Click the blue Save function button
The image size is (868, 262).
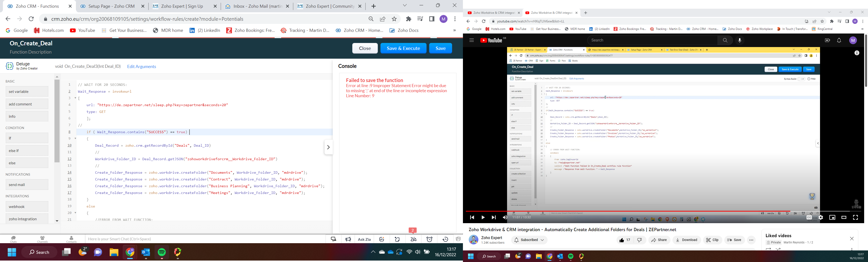click(x=441, y=48)
